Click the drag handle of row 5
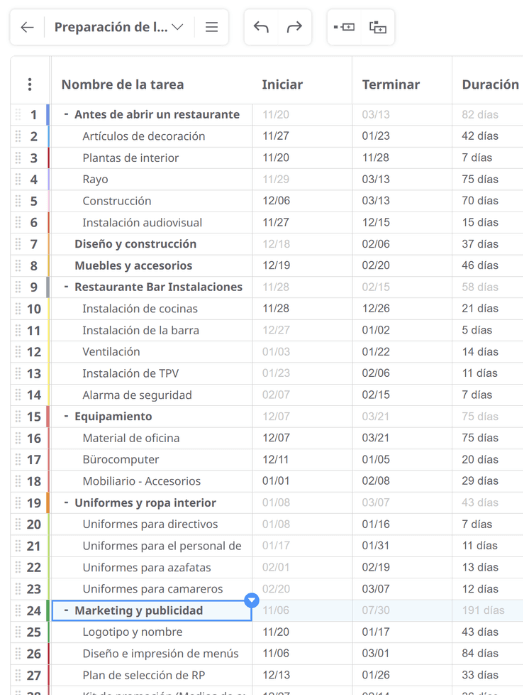Viewport: 523px width, 695px height. coord(18,201)
